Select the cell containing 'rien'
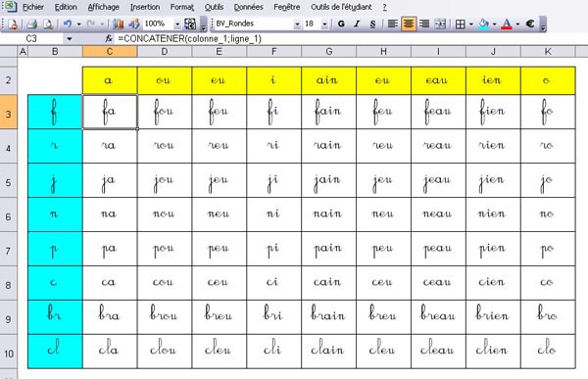 point(493,146)
